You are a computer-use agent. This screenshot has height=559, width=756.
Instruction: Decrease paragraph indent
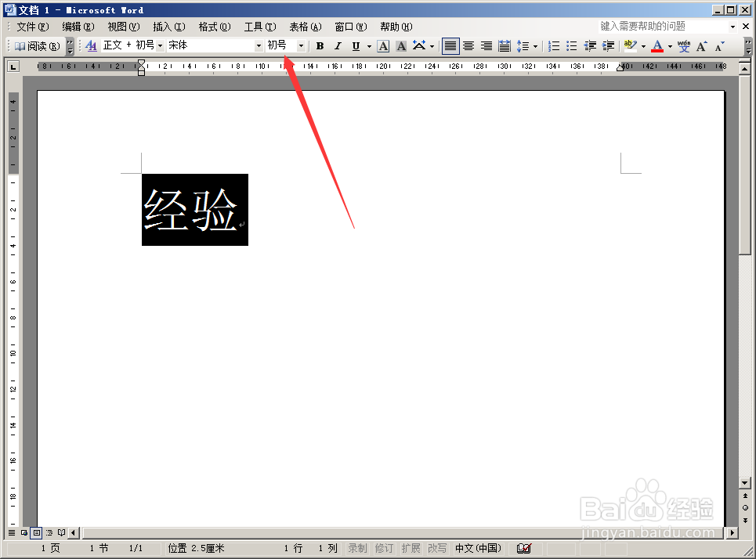(x=590, y=45)
